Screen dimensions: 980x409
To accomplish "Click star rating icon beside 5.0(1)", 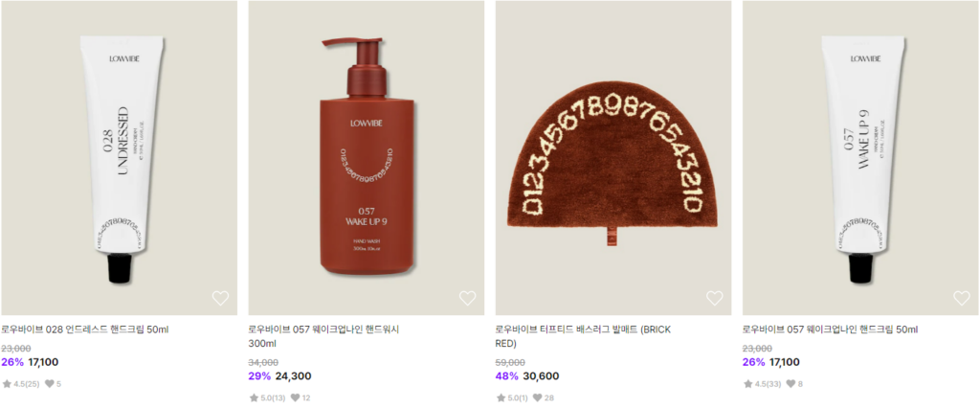I will click(501, 398).
